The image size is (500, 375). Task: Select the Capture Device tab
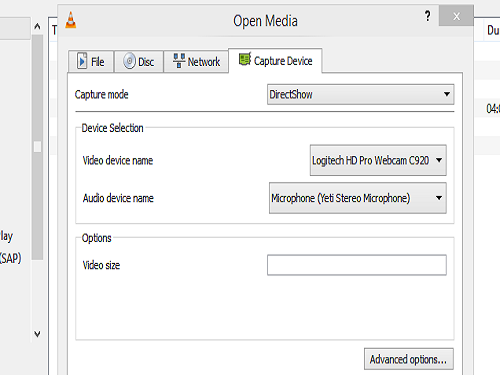pyautogui.click(x=275, y=61)
